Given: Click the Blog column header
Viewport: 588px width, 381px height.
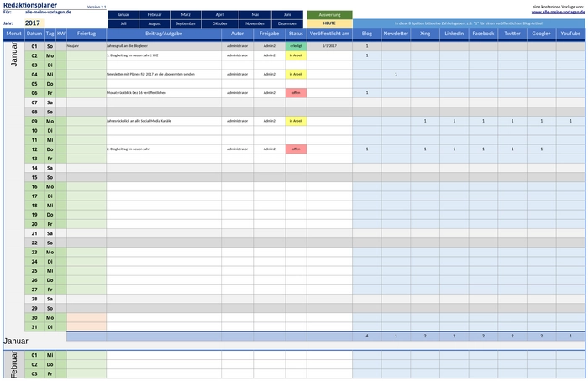Looking at the screenshot, I should tap(367, 34).
